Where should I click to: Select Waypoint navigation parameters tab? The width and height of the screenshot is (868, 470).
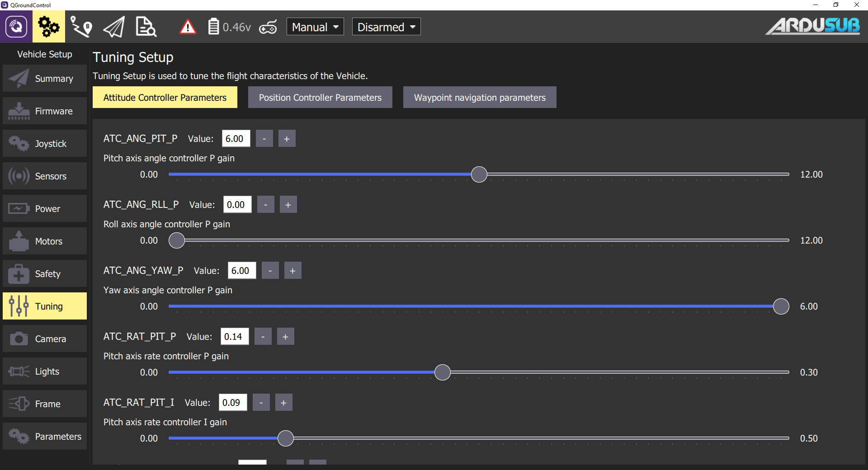click(x=479, y=98)
